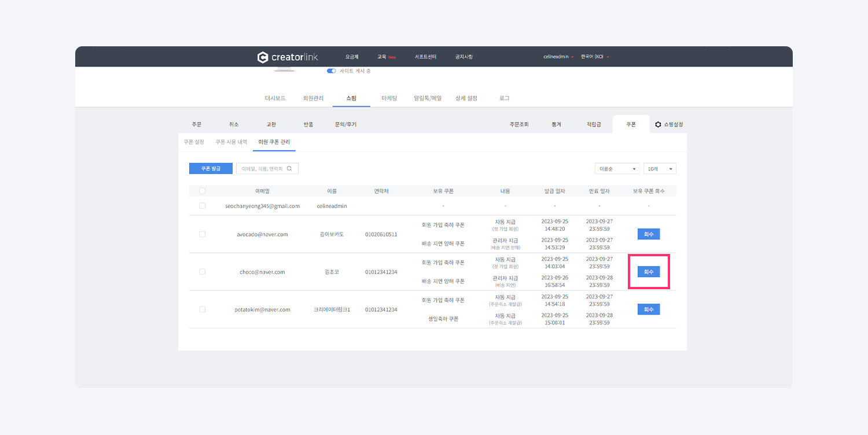Screen dimensions: 868x435
Task: Switch to the 쿠폰 사용 내역 tab
Action: point(231,142)
